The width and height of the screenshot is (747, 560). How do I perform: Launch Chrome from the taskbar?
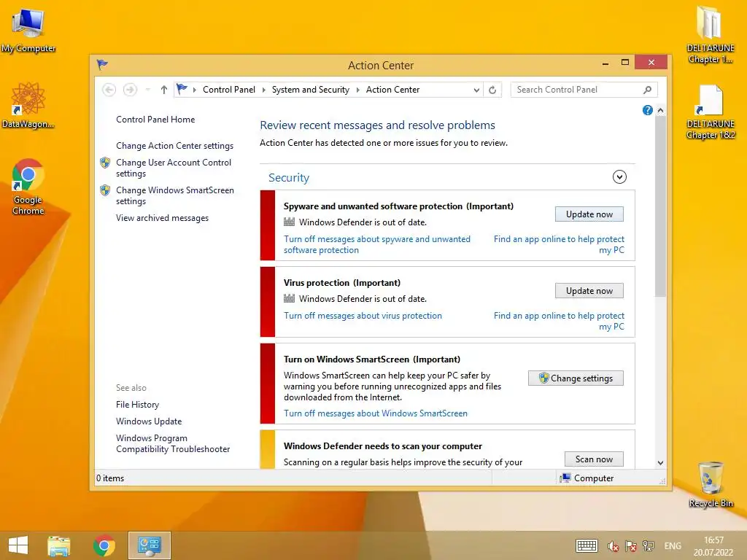104,545
